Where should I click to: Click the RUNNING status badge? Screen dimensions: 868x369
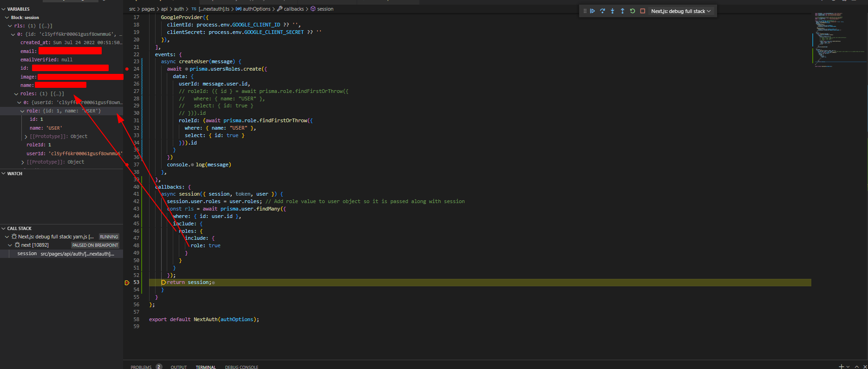109,237
